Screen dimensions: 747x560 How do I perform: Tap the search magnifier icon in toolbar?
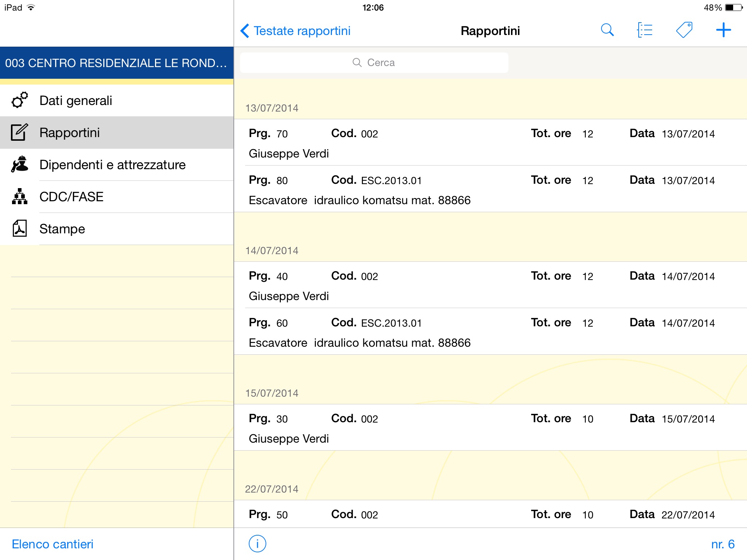[607, 30]
